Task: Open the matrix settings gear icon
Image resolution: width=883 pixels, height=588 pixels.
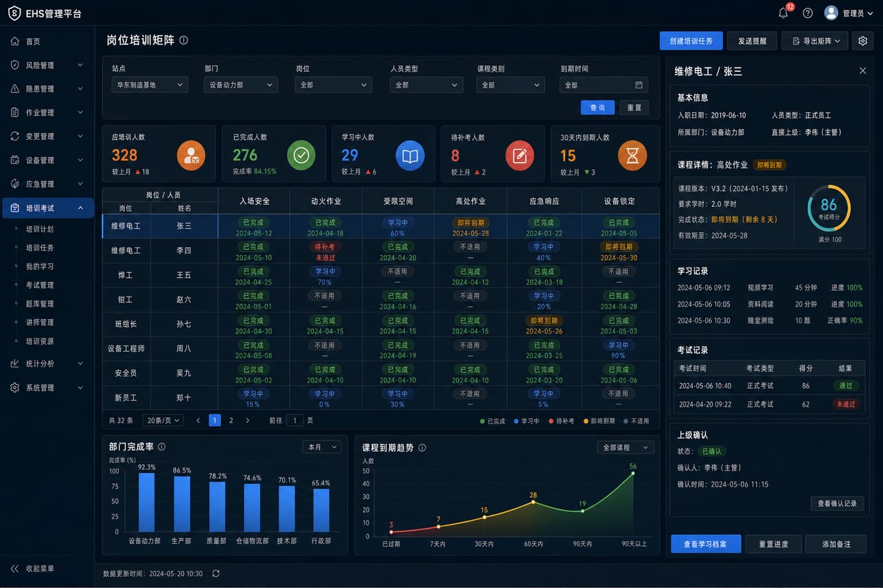Action: (862, 41)
